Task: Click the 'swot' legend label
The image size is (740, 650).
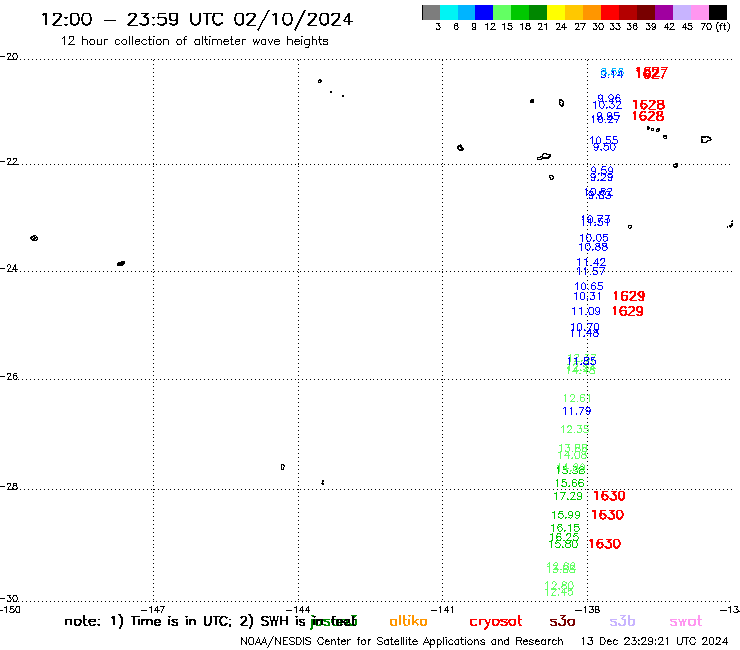Action: coord(686,622)
